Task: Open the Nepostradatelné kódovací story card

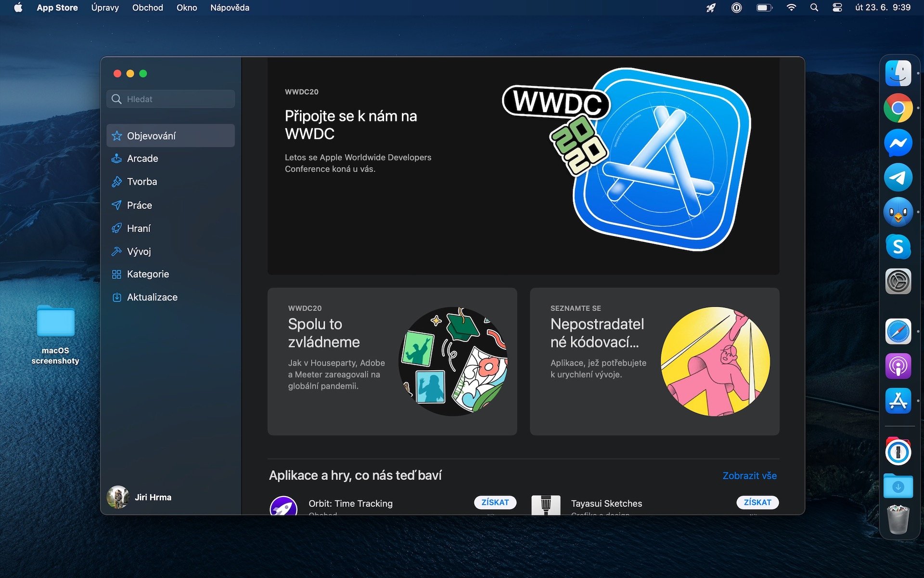Action: 654,362
